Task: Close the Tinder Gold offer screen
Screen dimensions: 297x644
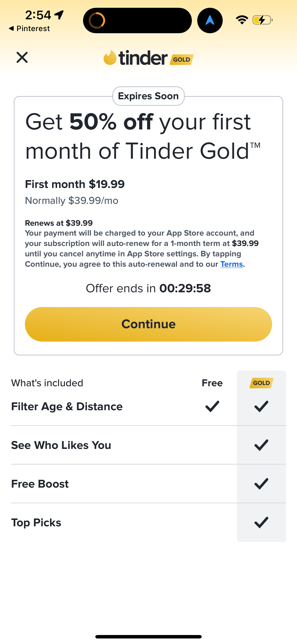Action: click(x=22, y=58)
